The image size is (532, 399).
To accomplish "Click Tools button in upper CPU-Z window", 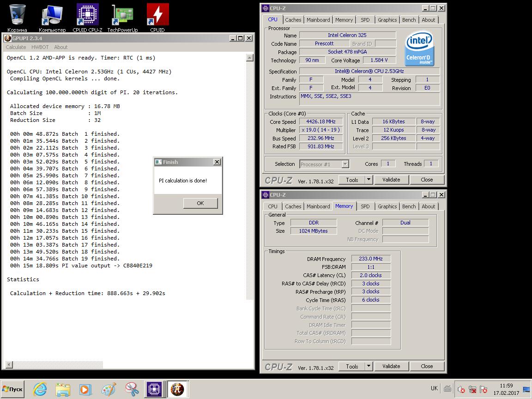I will click(x=352, y=180).
